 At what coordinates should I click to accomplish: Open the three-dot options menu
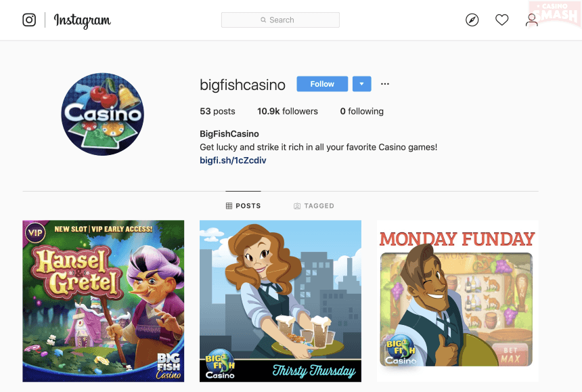[x=385, y=84]
